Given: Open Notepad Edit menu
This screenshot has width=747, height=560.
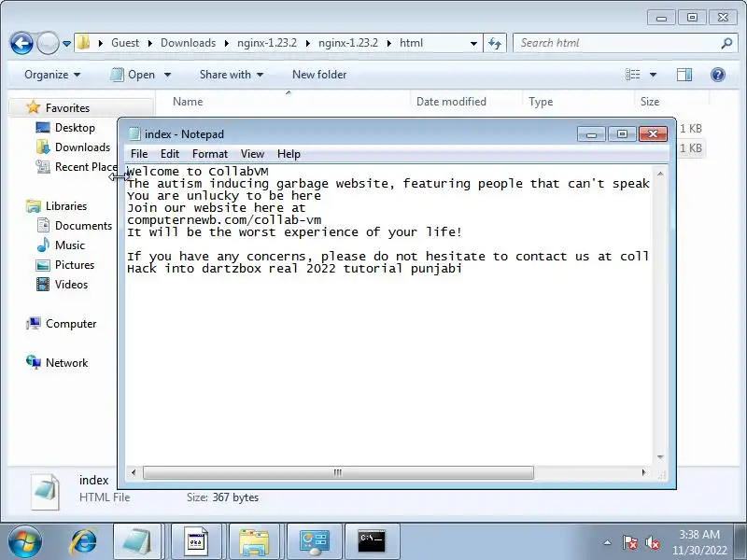Looking at the screenshot, I should click(170, 154).
